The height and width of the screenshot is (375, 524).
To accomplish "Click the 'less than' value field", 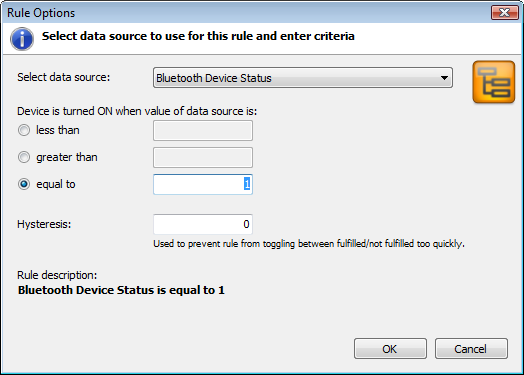I will [203, 130].
